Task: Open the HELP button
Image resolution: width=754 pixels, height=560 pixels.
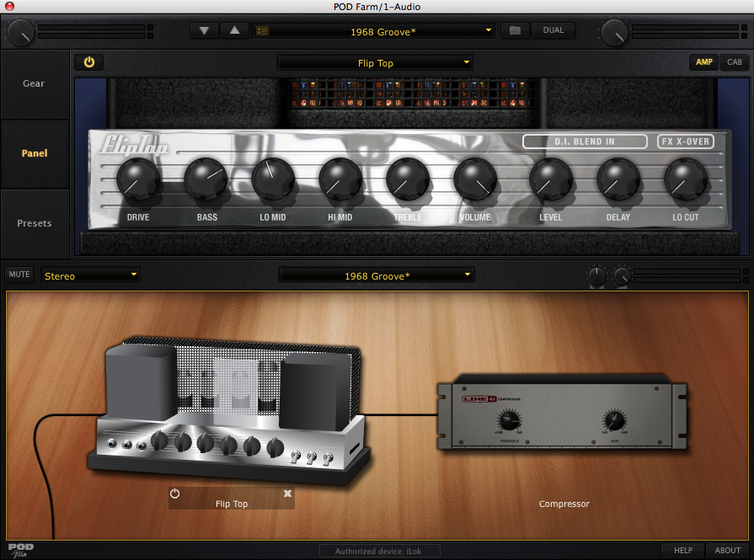Action: coord(683,551)
